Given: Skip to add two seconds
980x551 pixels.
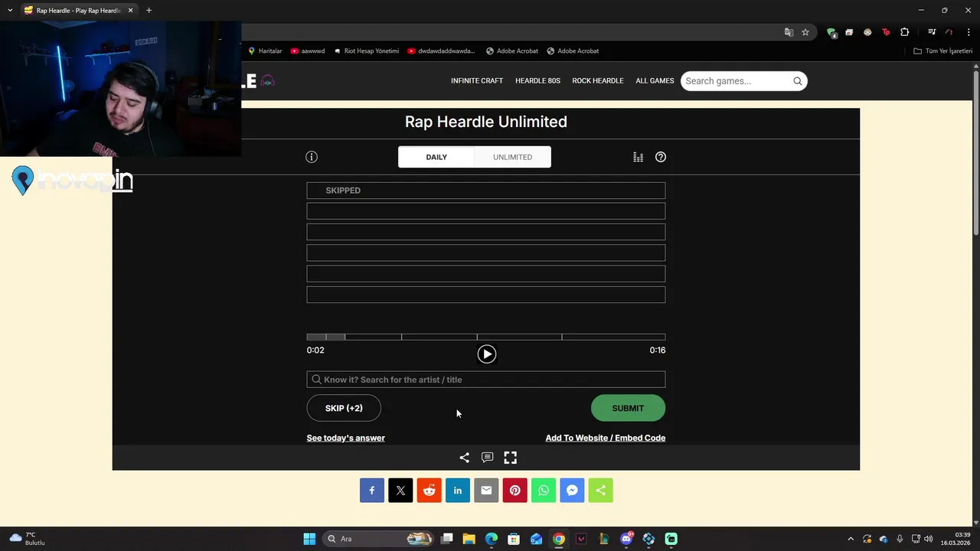Looking at the screenshot, I should pos(344,408).
